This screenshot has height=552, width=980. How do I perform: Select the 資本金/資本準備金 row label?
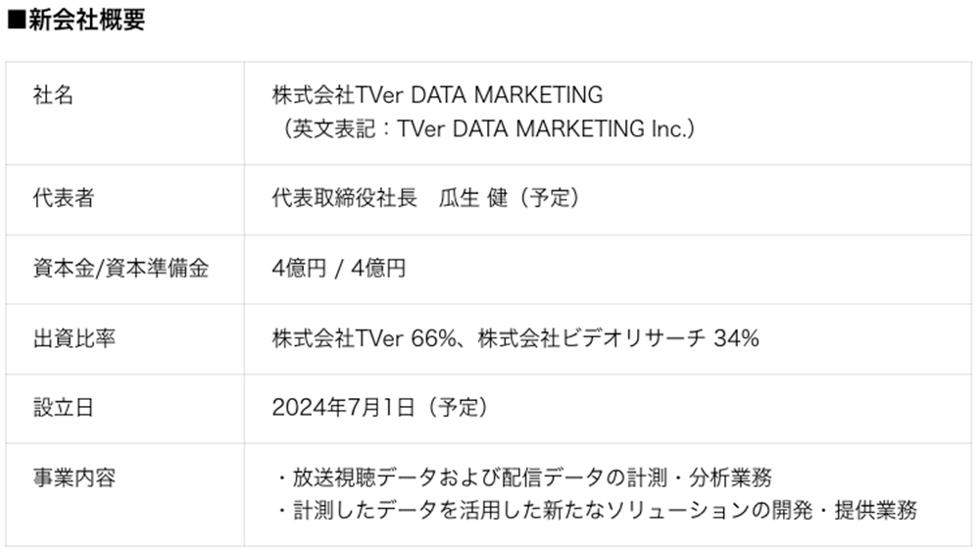[x=121, y=269]
